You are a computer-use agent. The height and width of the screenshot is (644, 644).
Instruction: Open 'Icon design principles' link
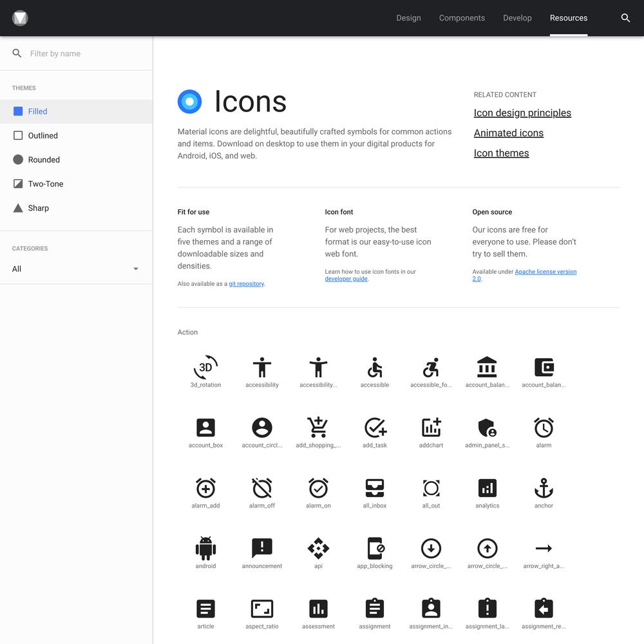tap(522, 113)
